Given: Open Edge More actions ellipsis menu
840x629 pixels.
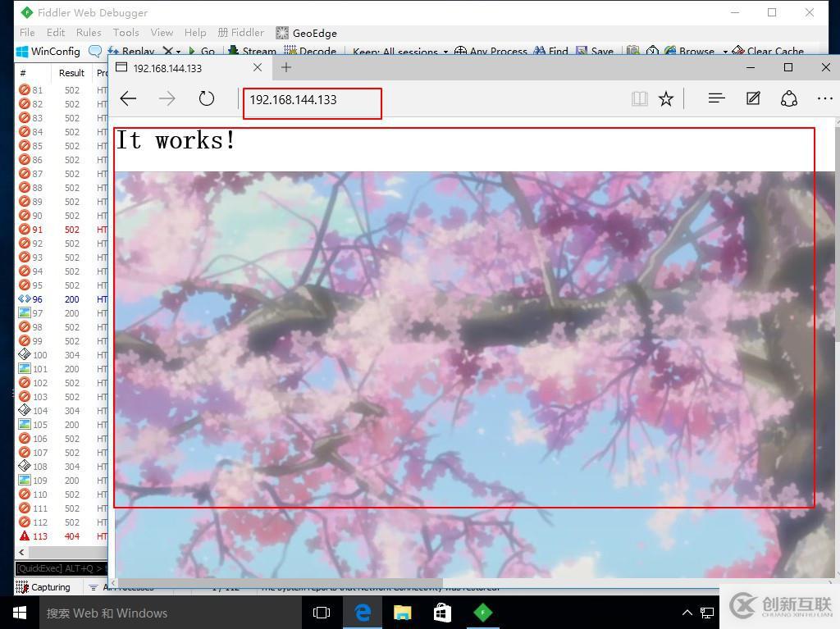Looking at the screenshot, I should [825, 98].
